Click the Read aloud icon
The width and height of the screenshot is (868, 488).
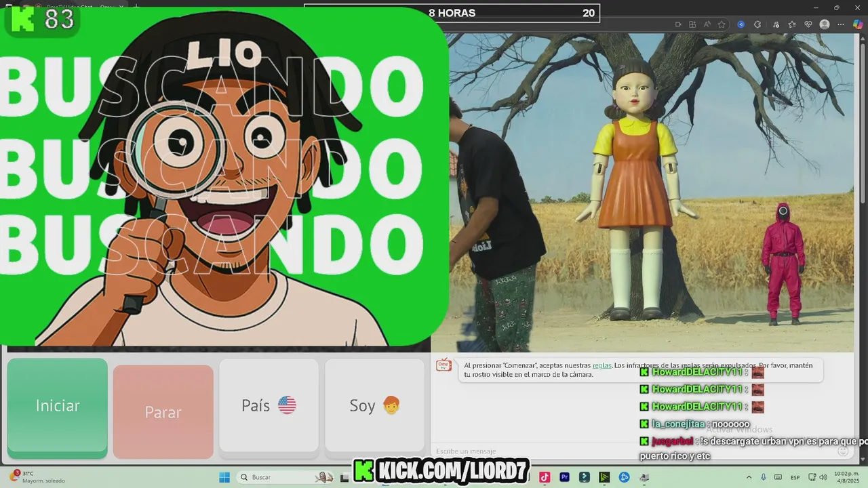(x=707, y=24)
